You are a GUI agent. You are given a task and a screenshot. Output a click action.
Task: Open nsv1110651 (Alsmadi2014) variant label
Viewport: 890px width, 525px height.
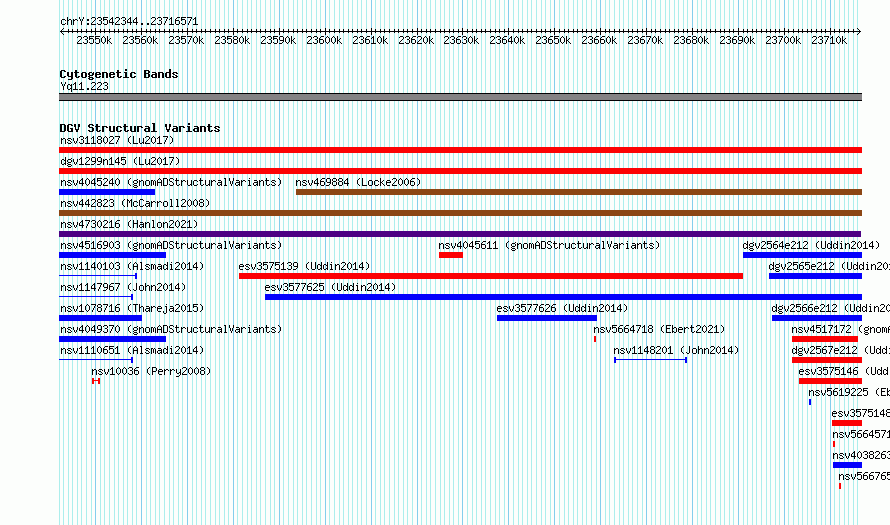(x=132, y=350)
